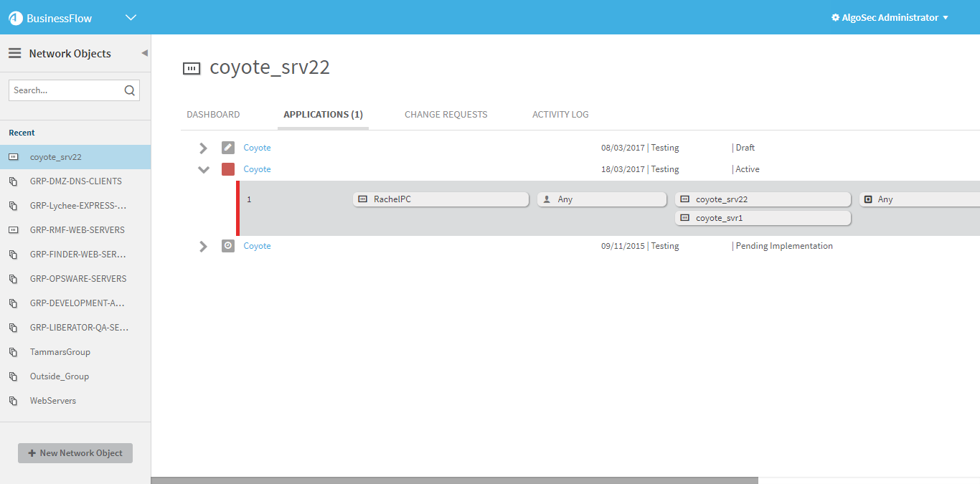Switch to the Change Requests tab
Viewport: 980px width, 484px height.
tap(446, 115)
